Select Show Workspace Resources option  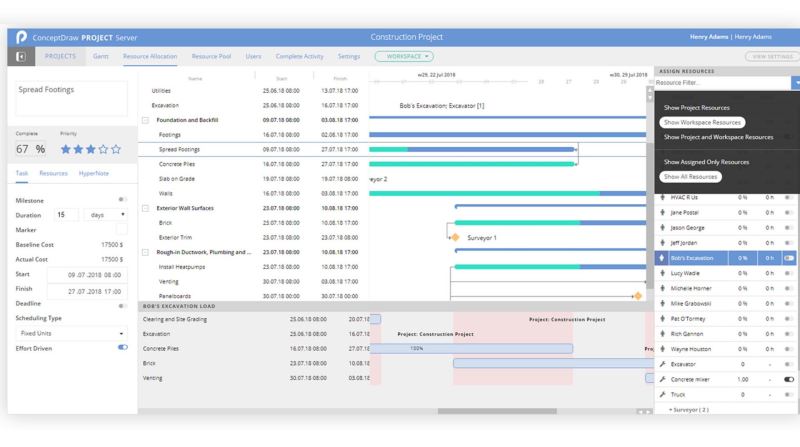702,122
